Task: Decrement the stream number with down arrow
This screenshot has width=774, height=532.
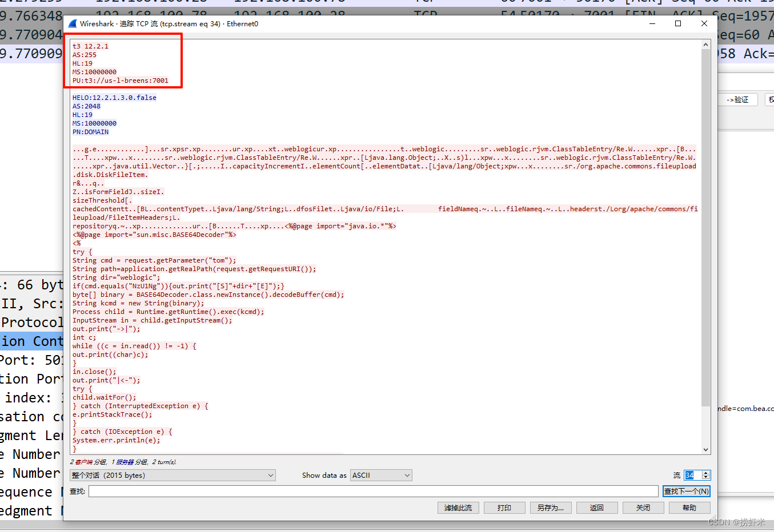Action: pos(706,477)
